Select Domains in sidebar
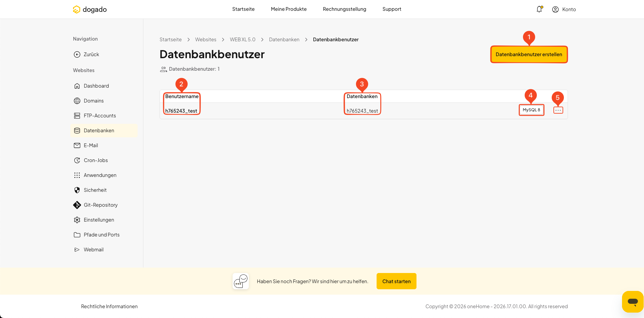This screenshot has height=318, width=644. [x=94, y=101]
